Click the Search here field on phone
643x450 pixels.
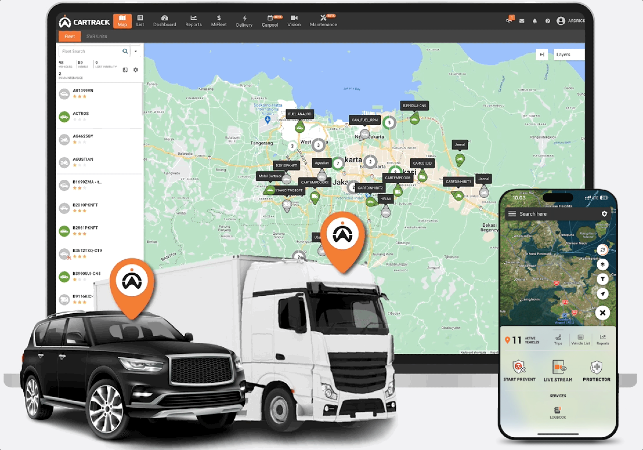pyautogui.click(x=557, y=214)
